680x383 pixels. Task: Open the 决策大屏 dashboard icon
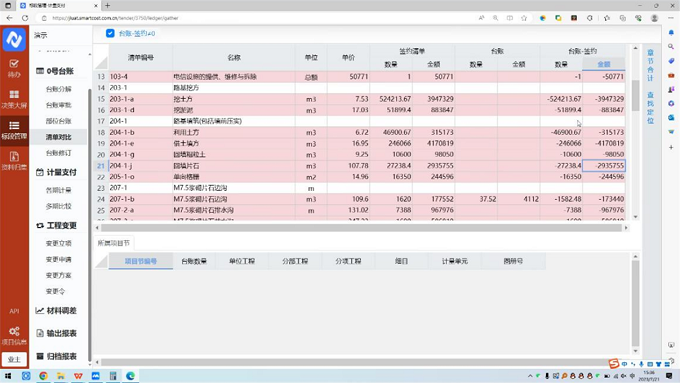coord(14,99)
